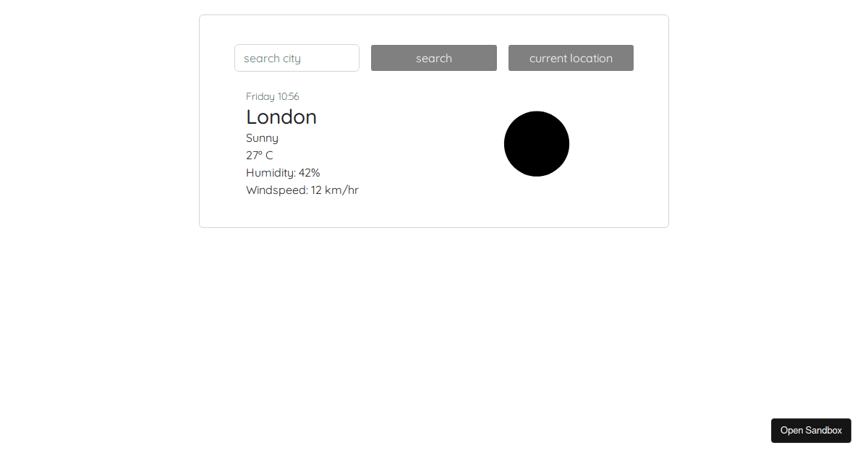Click the number 12 in the windspeed reading
Image resolution: width=868 pixels, height=456 pixels.
317,190
